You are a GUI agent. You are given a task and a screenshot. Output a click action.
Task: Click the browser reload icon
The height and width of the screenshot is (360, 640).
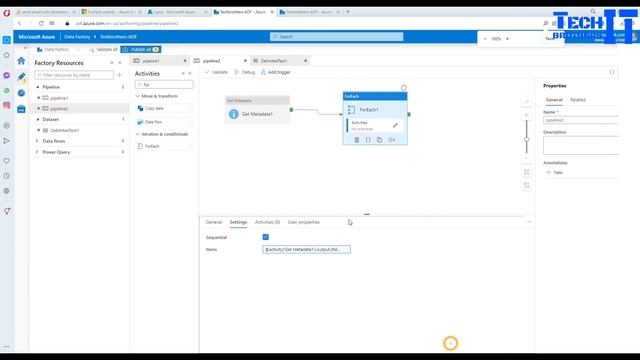41,23
